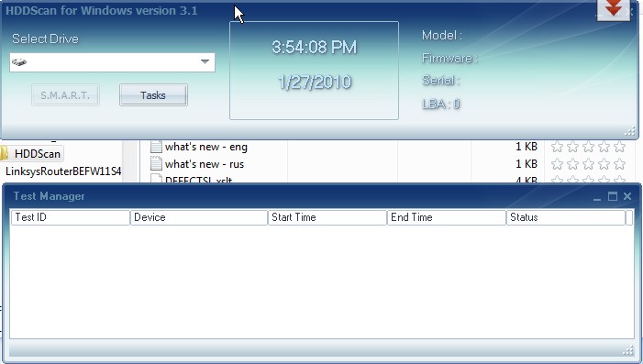Viewport: 643px width, 364px height.
Task: Click the clock and date display panel
Action: (x=314, y=71)
